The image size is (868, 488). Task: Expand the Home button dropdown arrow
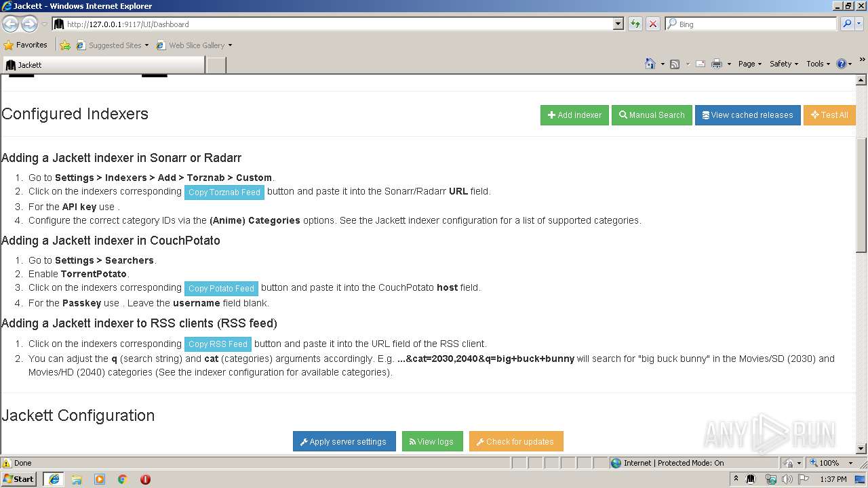[662, 64]
